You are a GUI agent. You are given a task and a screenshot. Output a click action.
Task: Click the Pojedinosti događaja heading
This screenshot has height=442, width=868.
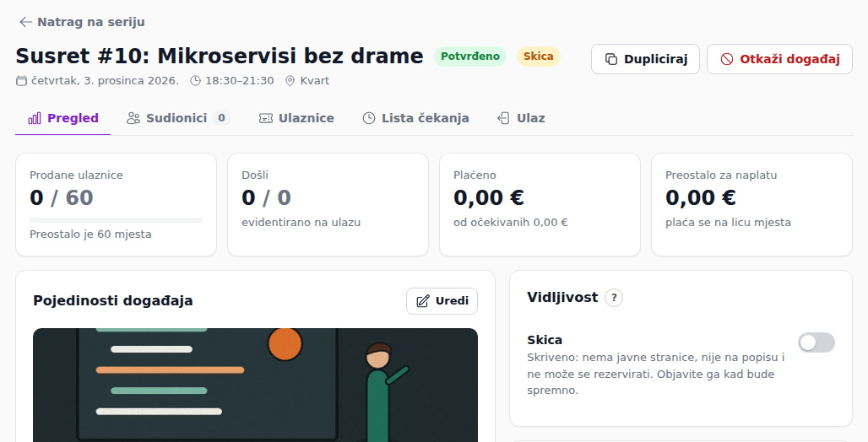pyautogui.click(x=113, y=301)
